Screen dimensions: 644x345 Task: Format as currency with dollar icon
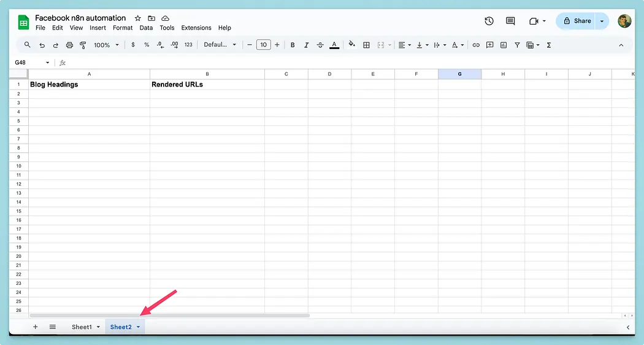point(133,45)
